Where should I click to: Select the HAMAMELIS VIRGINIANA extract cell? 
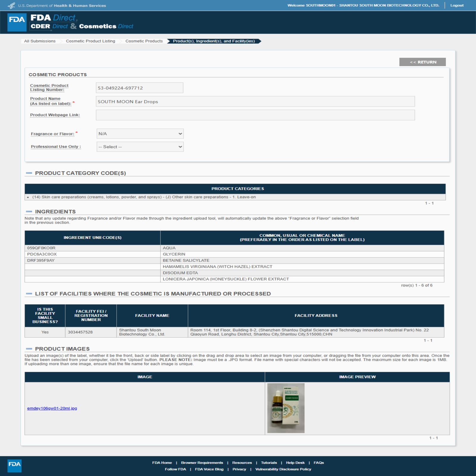302,267
